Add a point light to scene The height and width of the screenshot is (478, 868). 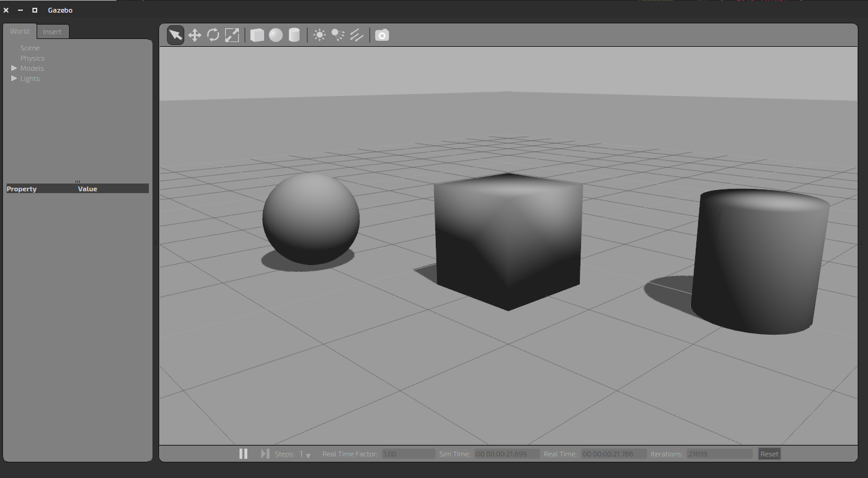(x=319, y=35)
